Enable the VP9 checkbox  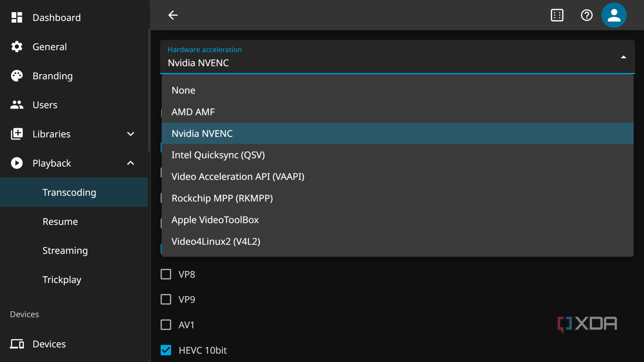pyautogui.click(x=166, y=299)
